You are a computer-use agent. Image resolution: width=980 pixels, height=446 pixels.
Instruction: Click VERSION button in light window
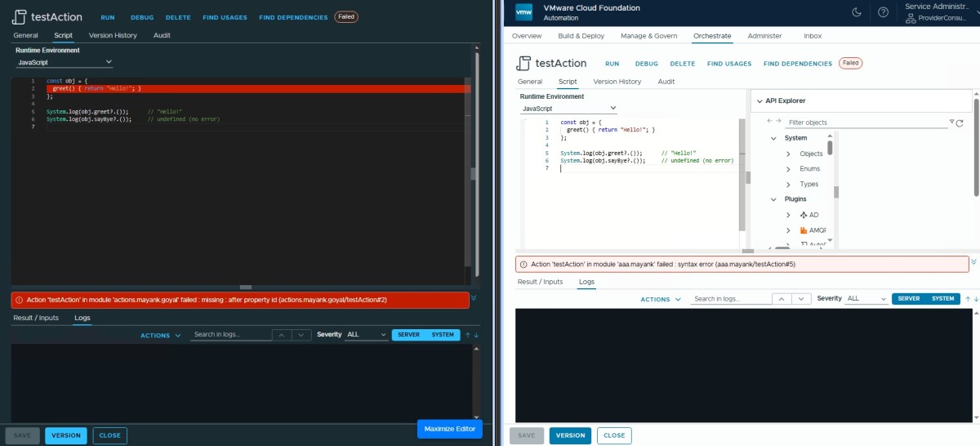pyautogui.click(x=570, y=435)
